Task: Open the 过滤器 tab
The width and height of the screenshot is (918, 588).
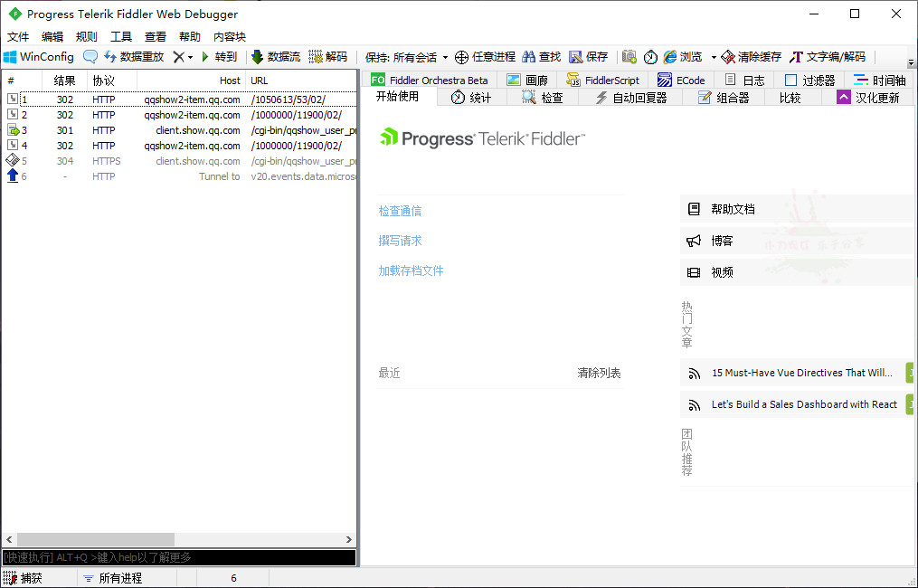Action: (809, 81)
